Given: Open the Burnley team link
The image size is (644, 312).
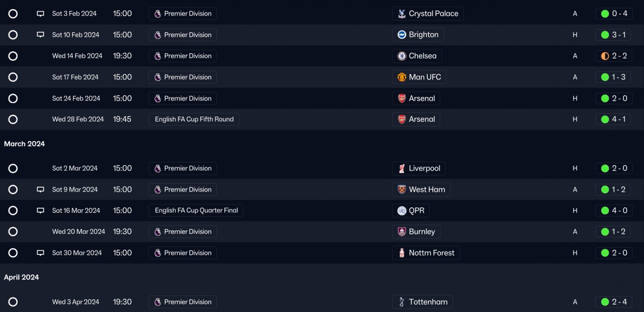Looking at the screenshot, I should tap(422, 231).
